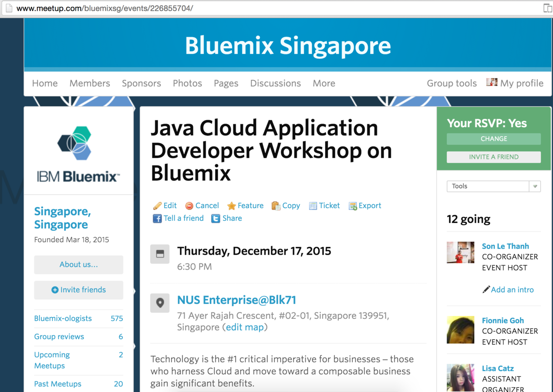The height and width of the screenshot is (392, 553).
Task: Open the Past Meetups link
Action: point(58,384)
